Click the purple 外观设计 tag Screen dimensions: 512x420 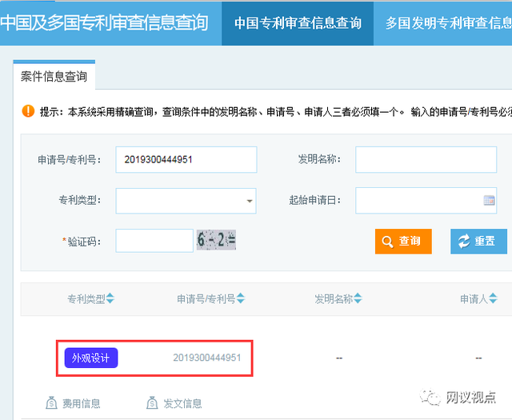(90, 358)
